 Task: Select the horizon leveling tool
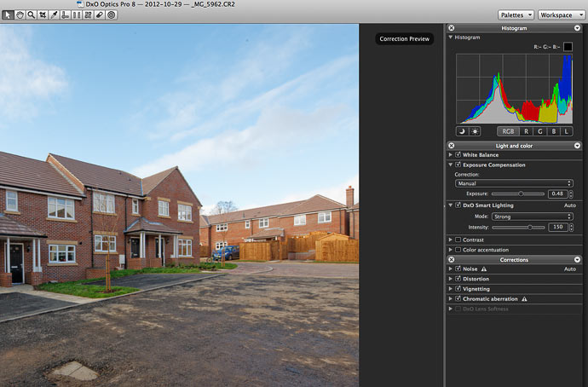(x=66, y=15)
